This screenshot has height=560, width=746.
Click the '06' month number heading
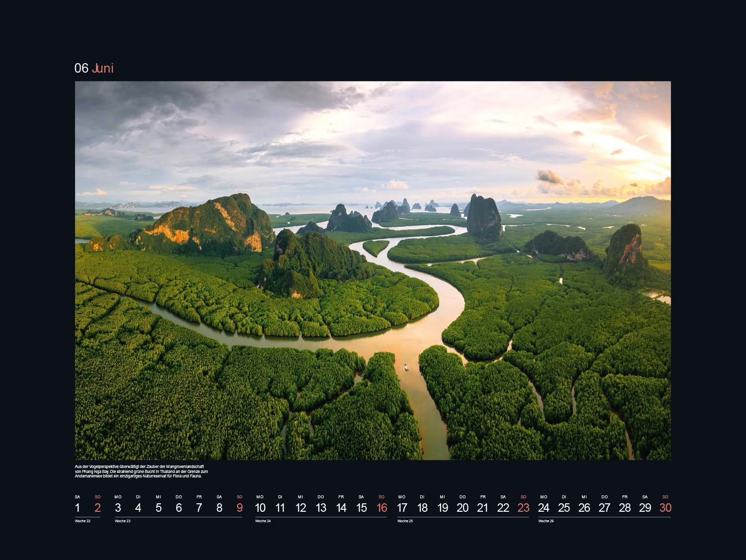(81, 68)
